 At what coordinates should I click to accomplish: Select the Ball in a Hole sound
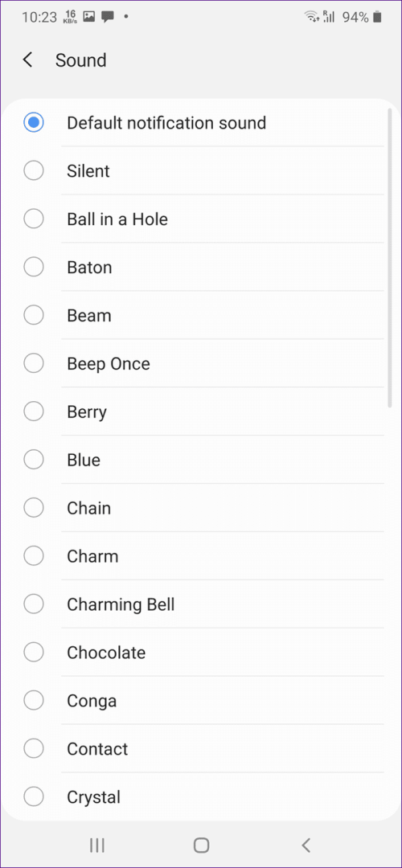pos(34,219)
